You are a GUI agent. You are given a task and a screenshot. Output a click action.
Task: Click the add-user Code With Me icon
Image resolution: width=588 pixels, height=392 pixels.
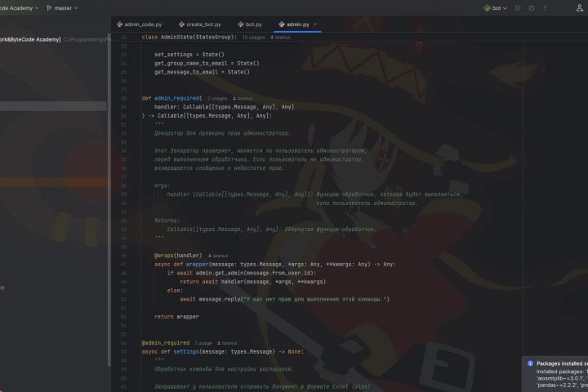pyautogui.click(x=580, y=8)
